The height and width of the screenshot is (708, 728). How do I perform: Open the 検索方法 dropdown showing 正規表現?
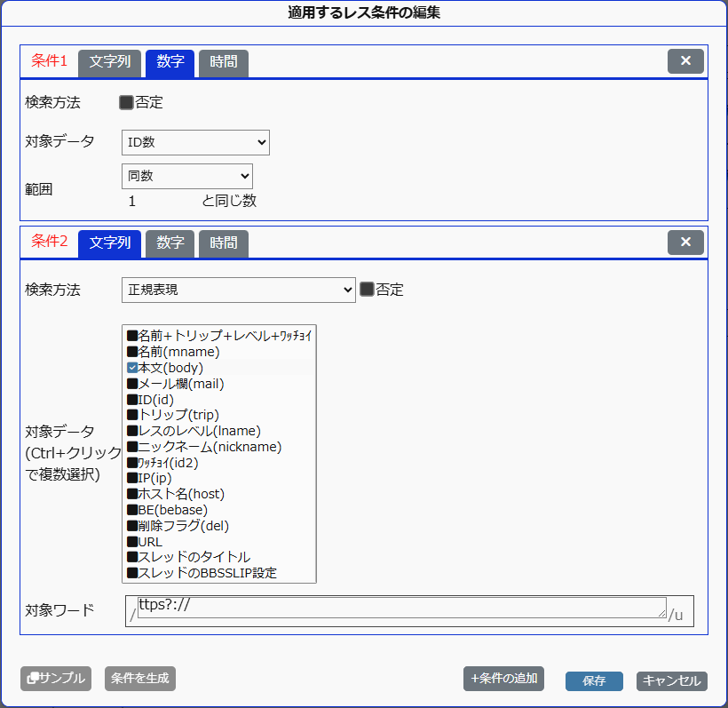tap(238, 290)
